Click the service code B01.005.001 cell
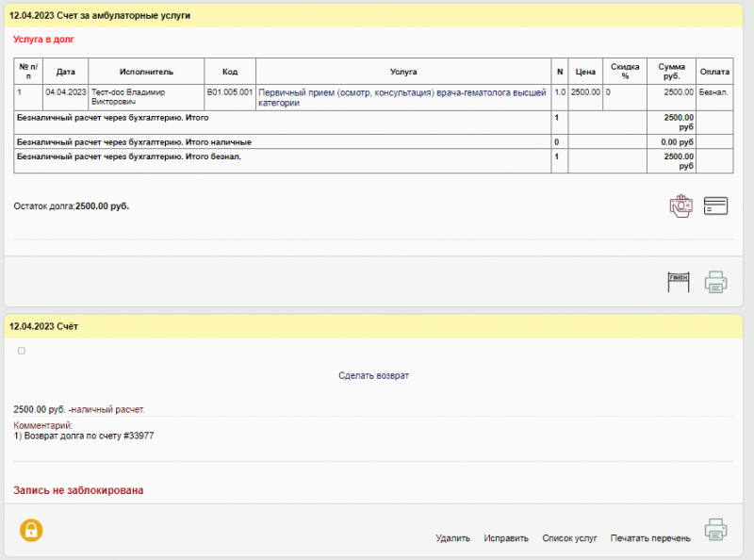Viewport: 754px width, 560px height. [230, 92]
